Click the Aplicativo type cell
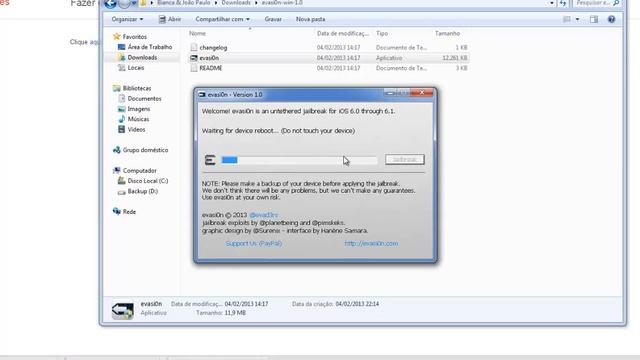 389,58
